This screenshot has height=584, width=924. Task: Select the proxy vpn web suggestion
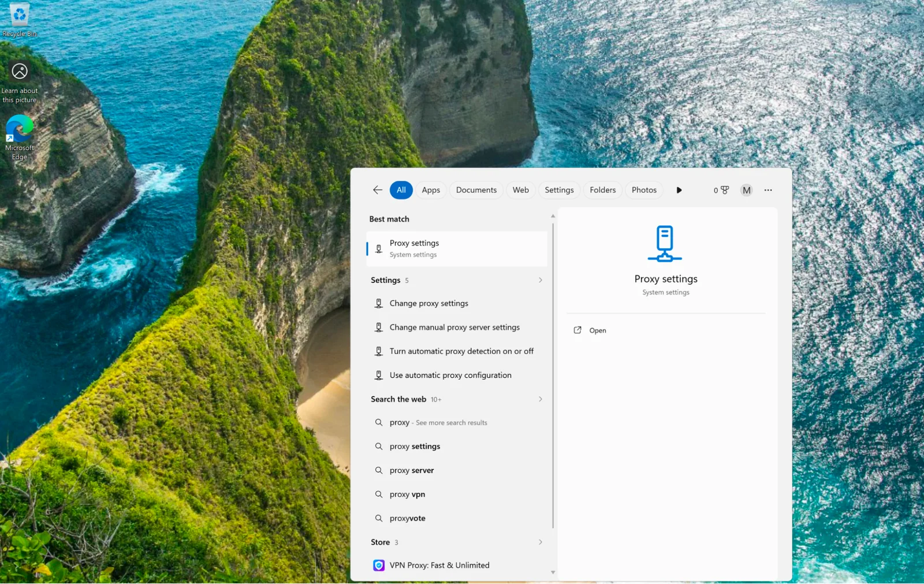[457, 494]
